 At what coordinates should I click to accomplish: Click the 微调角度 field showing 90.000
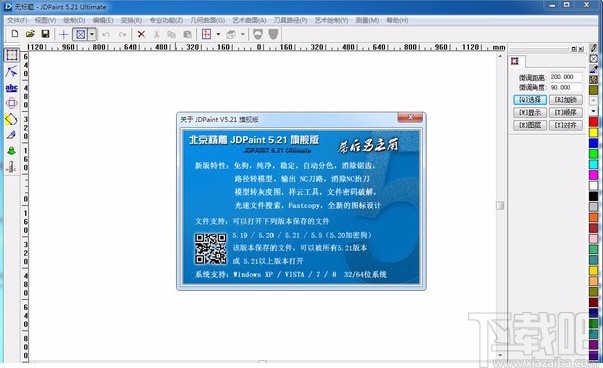click(566, 88)
